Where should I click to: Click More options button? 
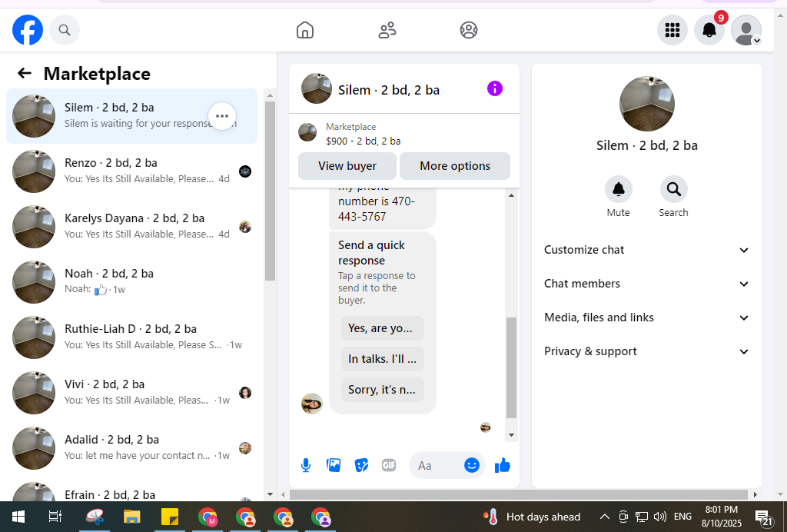tap(455, 166)
